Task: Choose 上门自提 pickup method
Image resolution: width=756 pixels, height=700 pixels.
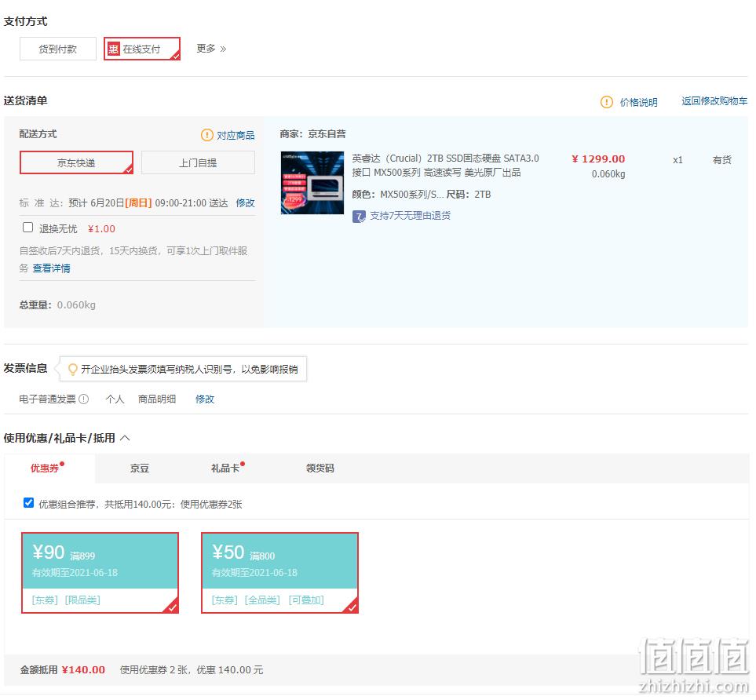Action: pyautogui.click(x=198, y=162)
